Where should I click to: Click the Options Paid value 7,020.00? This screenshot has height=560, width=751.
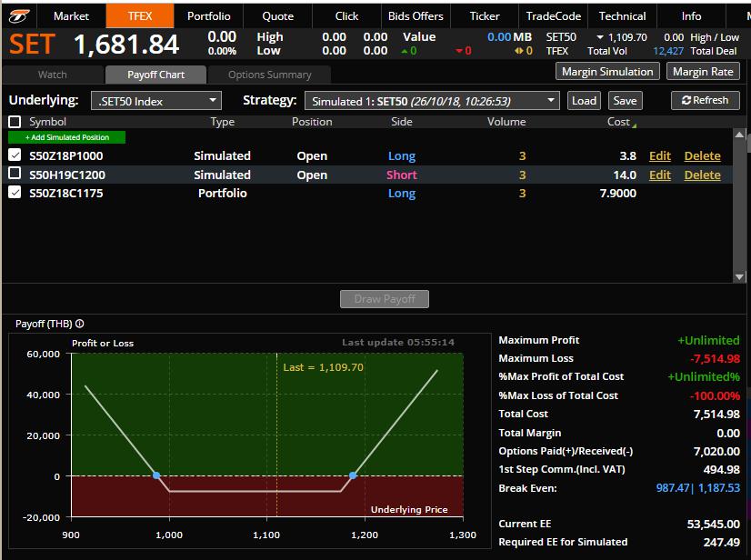[716, 451]
